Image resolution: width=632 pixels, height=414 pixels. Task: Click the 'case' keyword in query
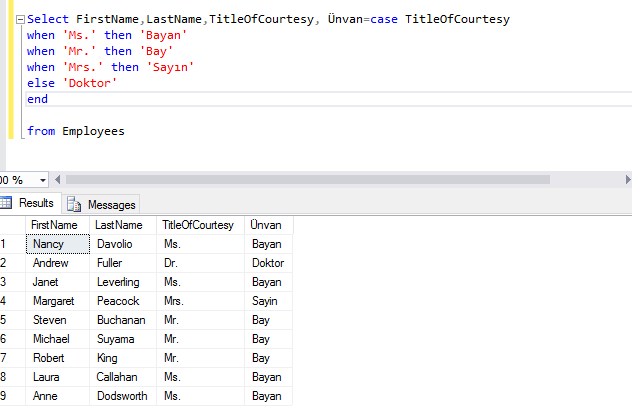[384, 19]
